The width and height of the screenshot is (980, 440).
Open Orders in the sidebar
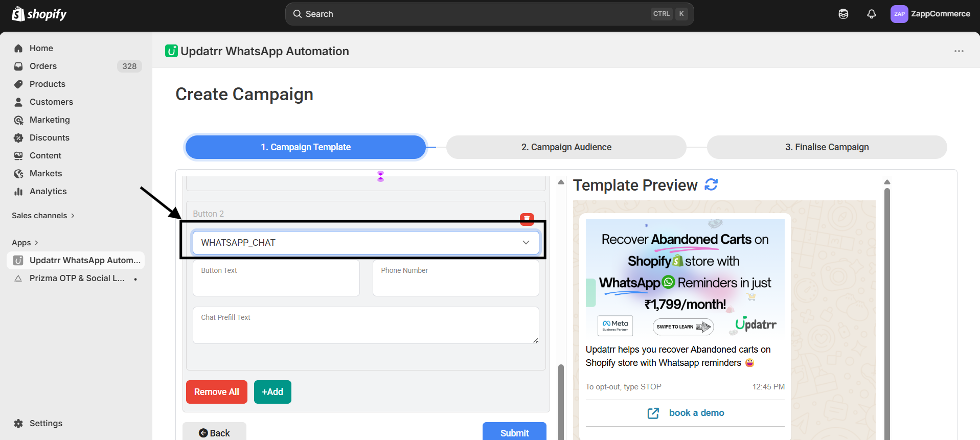click(43, 66)
